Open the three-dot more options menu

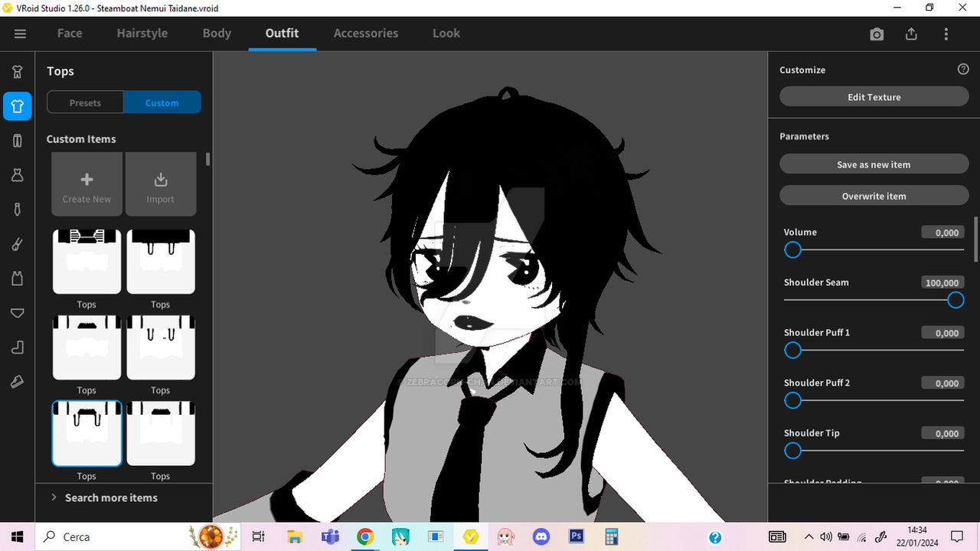[x=946, y=34]
